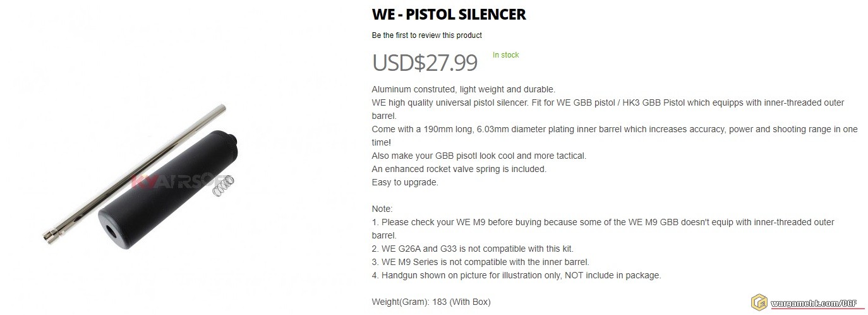Click the "WE - PISTOL SILENCER" product title
Image resolution: width=868 pixels, height=315 pixels.
click(449, 14)
